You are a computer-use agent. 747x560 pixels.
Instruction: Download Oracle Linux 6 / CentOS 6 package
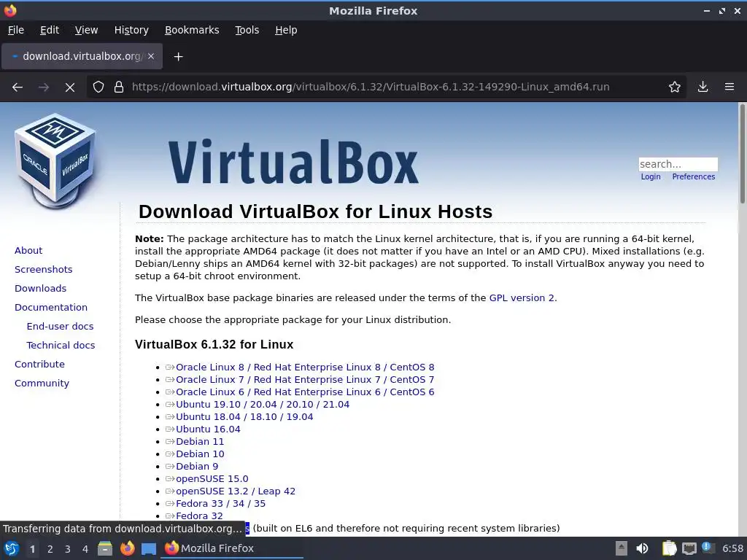point(305,392)
